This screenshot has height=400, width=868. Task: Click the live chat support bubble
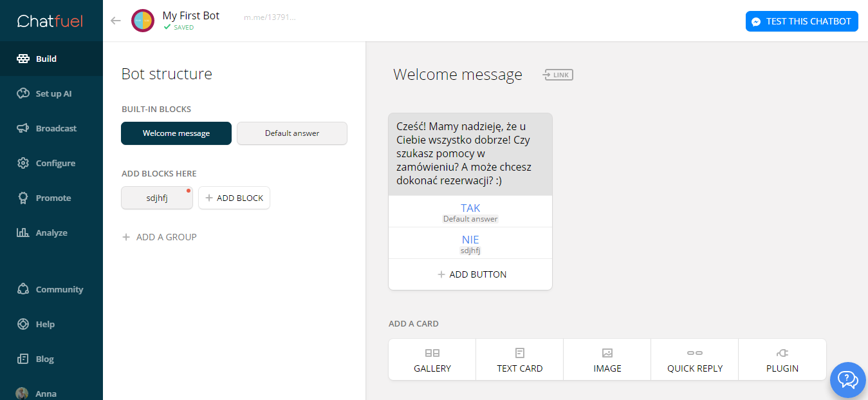click(x=847, y=379)
